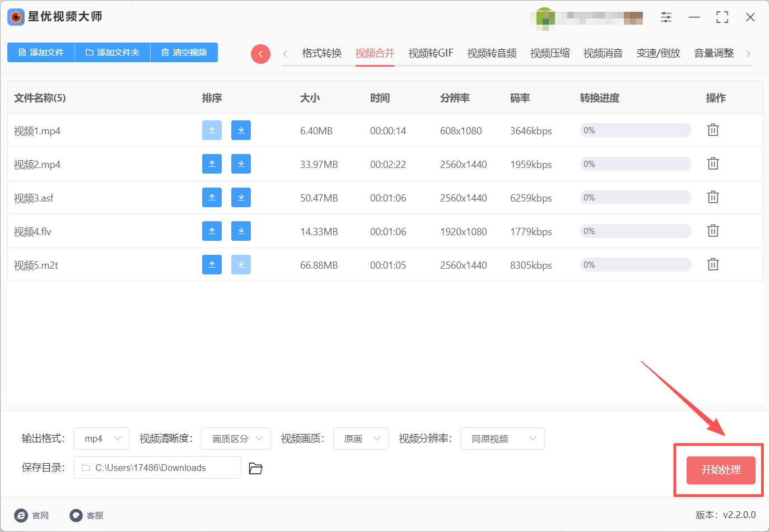The image size is (770, 532).
Task: Delete 视频1.mp4 with trash icon
Action: [x=713, y=130]
